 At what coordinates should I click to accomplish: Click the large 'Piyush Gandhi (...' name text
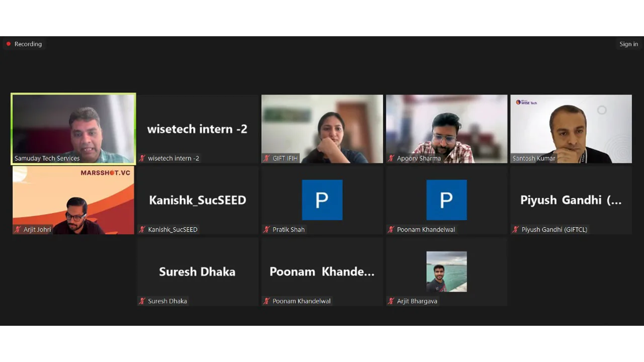point(571,200)
